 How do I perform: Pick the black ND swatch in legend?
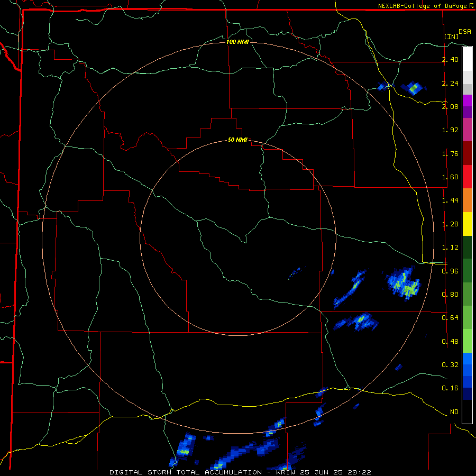(x=467, y=411)
